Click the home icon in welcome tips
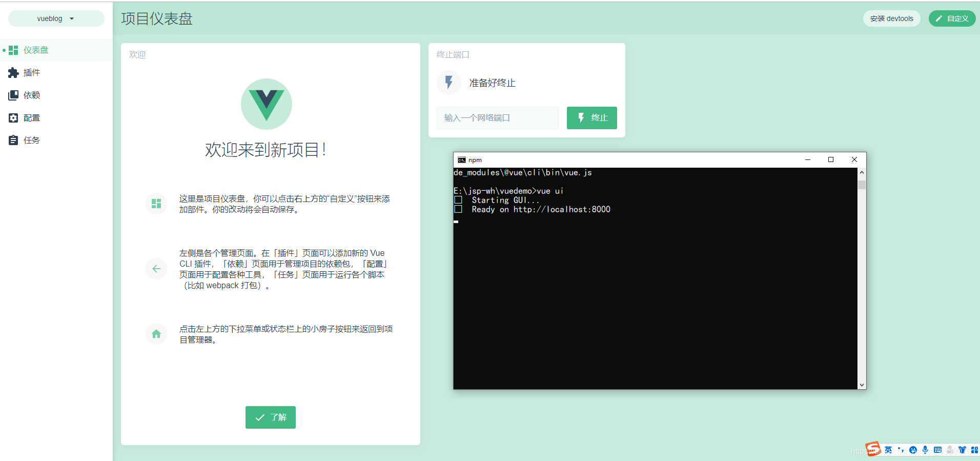Image resolution: width=980 pixels, height=461 pixels. pyautogui.click(x=156, y=334)
